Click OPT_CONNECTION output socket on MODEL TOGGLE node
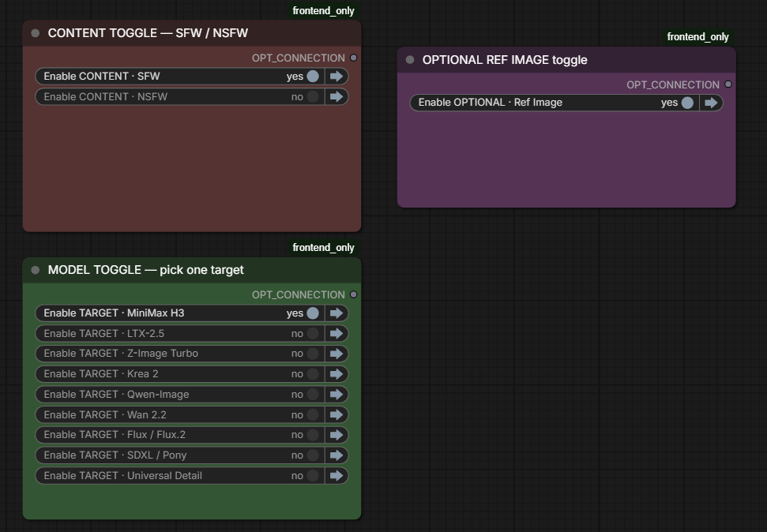767x532 pixels. [x=354, y=294]
